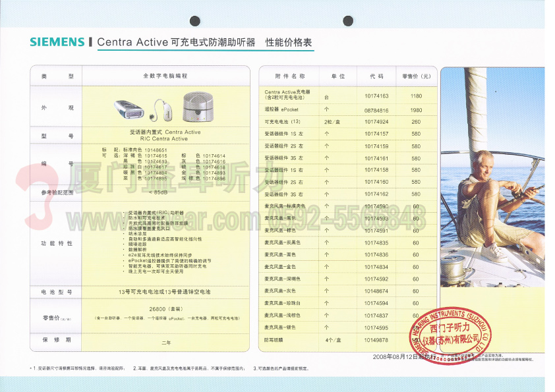This screenshot has height=392, width=555.
Task: Click the "单位" column header
Action: pyautogui.click(x=337, y=76)
